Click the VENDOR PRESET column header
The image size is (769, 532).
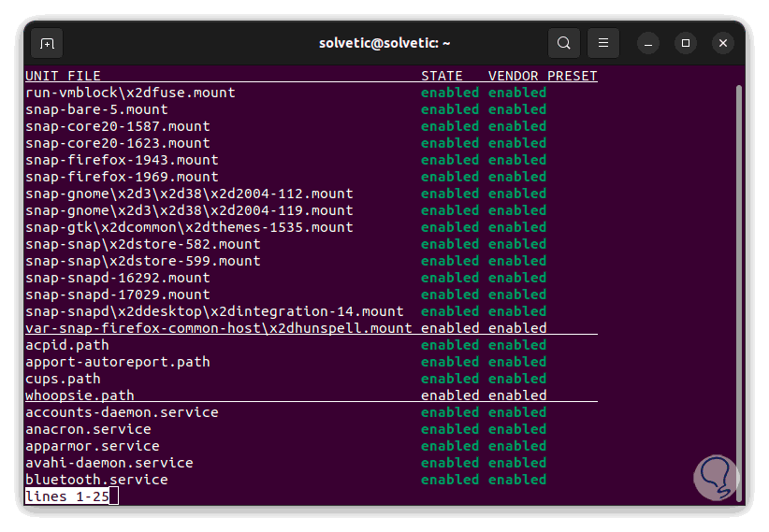pos(543,76)
